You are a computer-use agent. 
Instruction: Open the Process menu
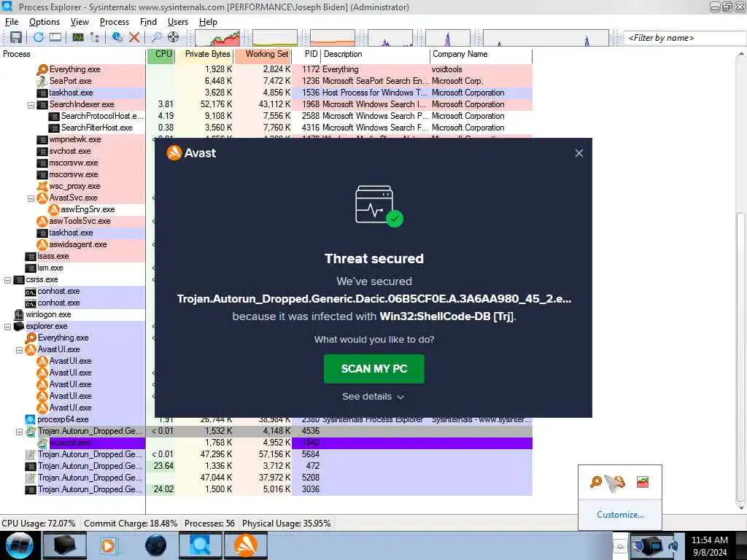pyautogui.click(x=115, y=22)
